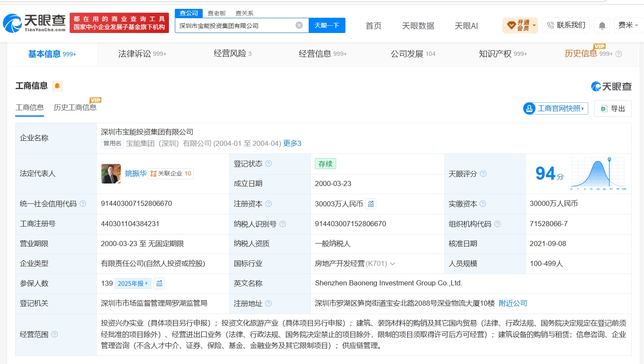Switch to 历史工商信息 tab
The width and height of the screenshot is (644, 364).
click(x=75, y=107)
